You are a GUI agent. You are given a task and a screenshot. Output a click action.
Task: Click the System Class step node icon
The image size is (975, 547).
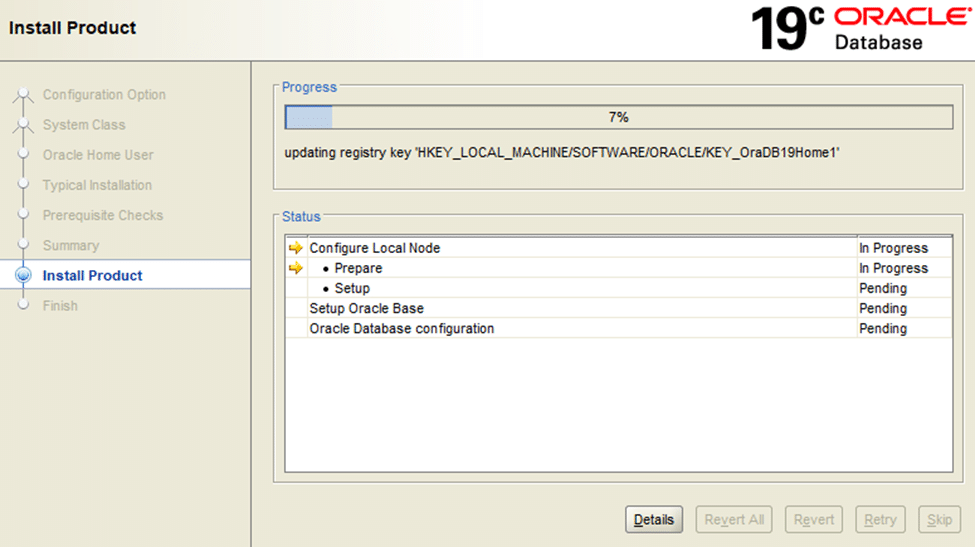(x=23, y=124)
